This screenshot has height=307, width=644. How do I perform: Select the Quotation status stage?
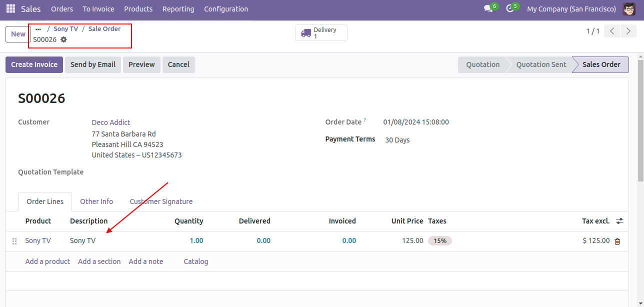point(483,64)
